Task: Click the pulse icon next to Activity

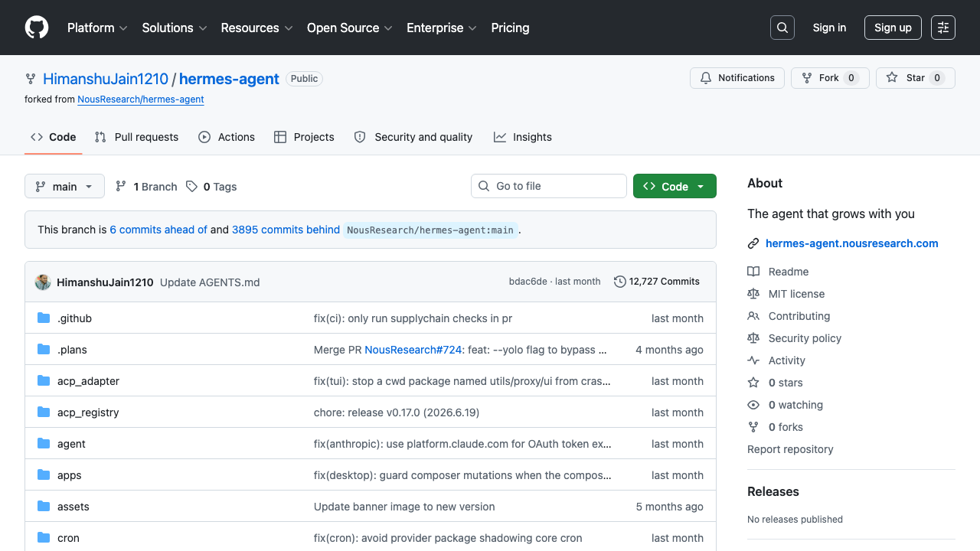Action: click(x=753, y=360)
